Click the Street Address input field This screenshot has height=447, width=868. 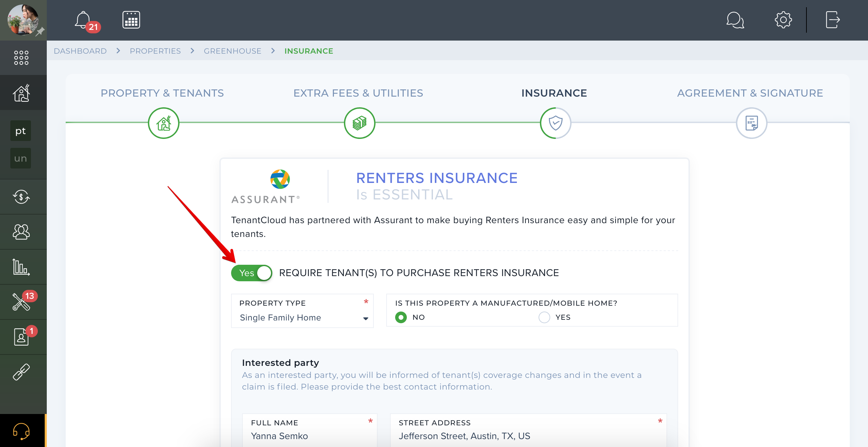(529, 430)
